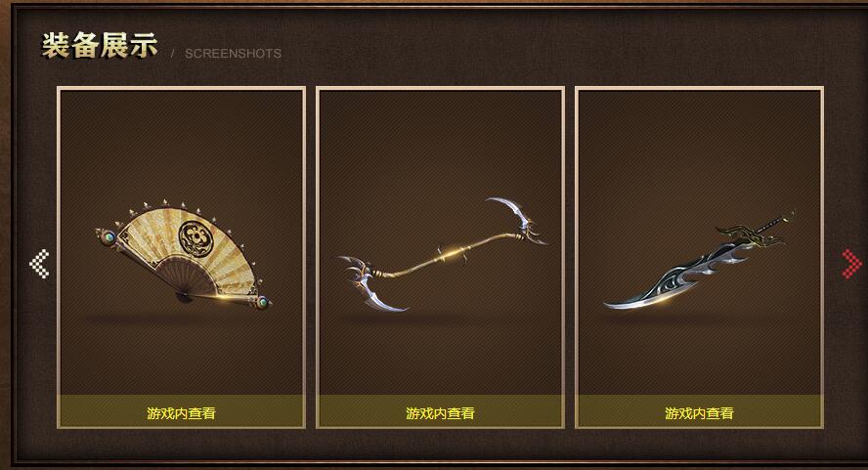Click the SCREENSHOTS subtitle text
This screenshot has width=868, height=470.
pos(233,54)
